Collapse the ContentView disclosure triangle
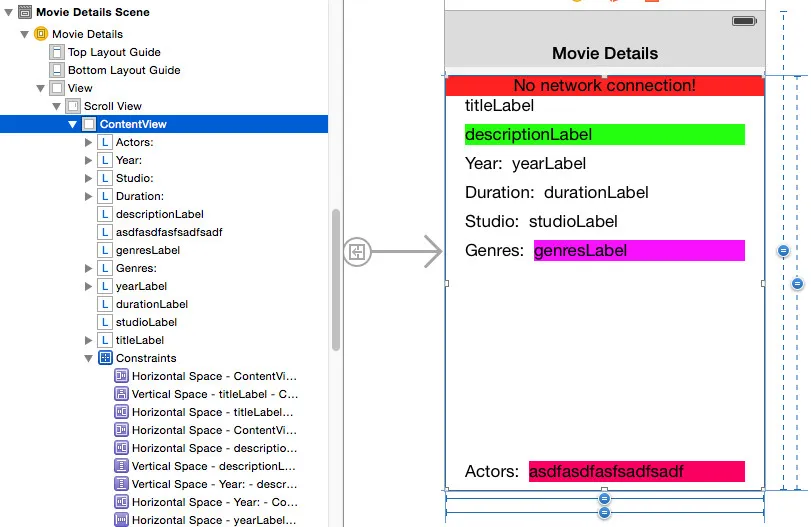The height and width of the screenshot is (527, 811). click(x=72, y=124)
